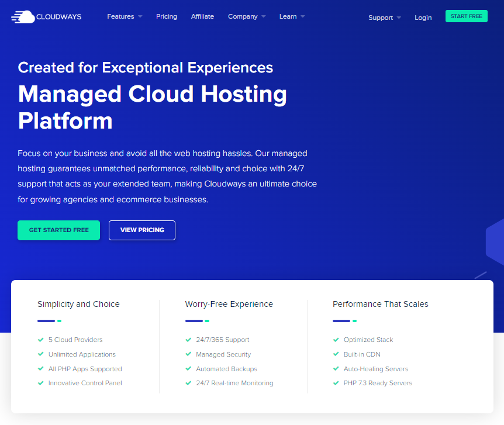Click the Built-in CDN text

[x=362, y=354]
